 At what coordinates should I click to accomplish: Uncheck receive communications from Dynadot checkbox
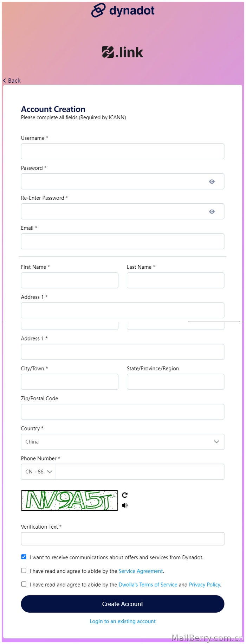coord(24,557)
